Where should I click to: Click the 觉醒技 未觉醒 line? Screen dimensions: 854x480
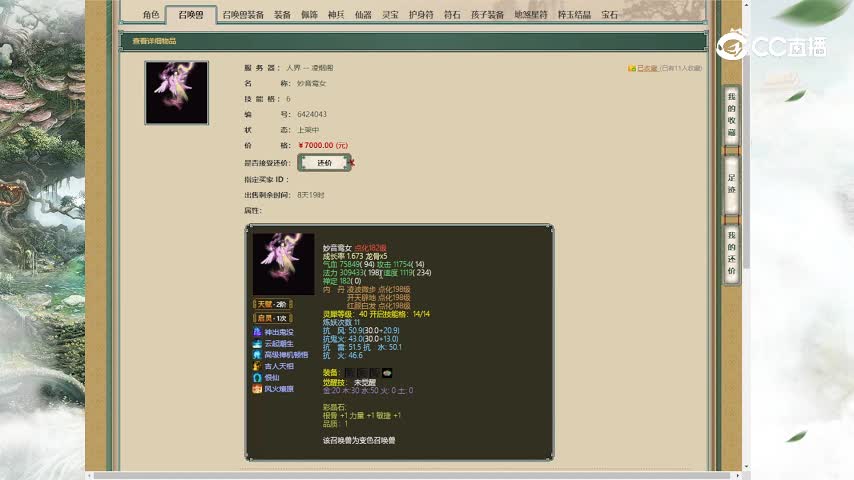click(349, 382)
